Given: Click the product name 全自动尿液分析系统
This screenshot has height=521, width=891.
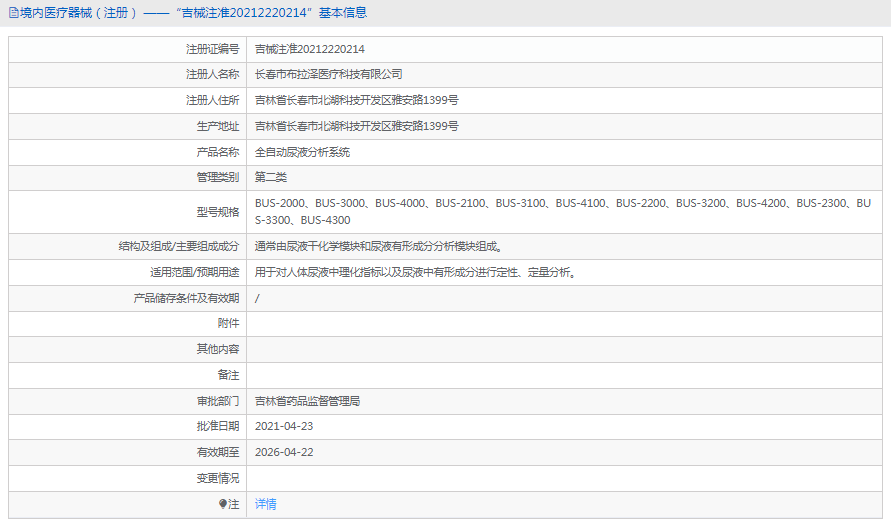Looking at the screenshot, I should point(302,152).
